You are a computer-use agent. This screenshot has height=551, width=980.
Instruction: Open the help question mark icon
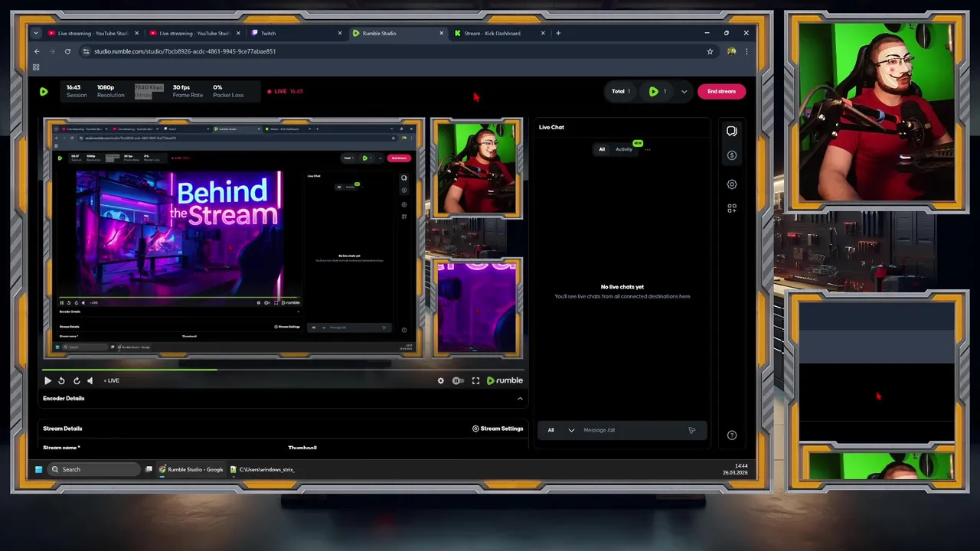pyautogui.click(x=732, y=435)
